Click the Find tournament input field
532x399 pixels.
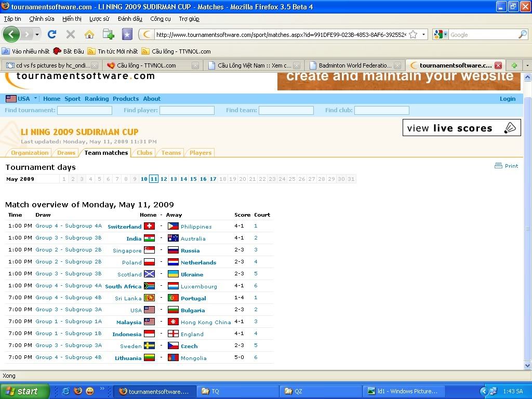pos(85,110)
